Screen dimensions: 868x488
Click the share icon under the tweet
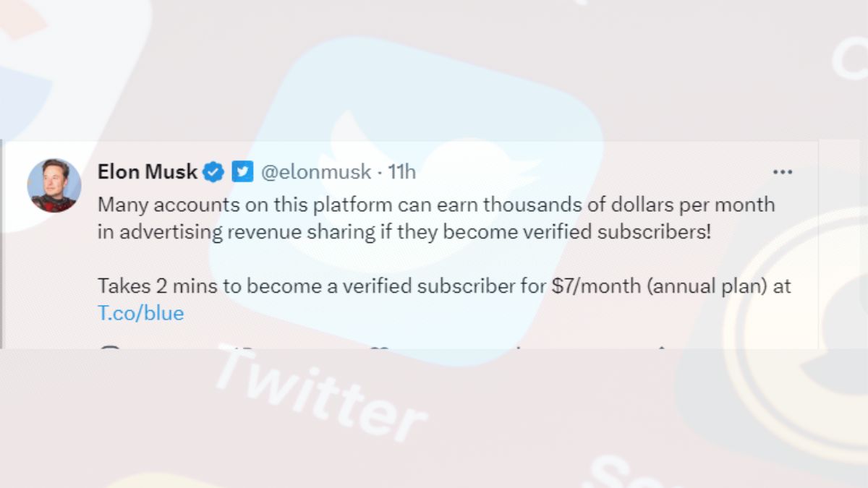click(x=660, y=348)
